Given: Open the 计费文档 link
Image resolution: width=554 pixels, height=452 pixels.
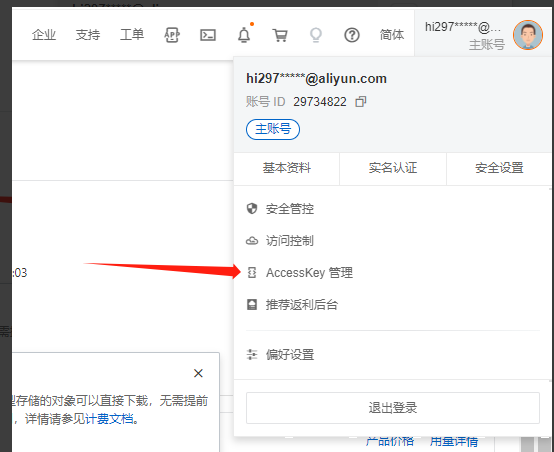Looking at the screenshot, I should [x=109, y=419].
